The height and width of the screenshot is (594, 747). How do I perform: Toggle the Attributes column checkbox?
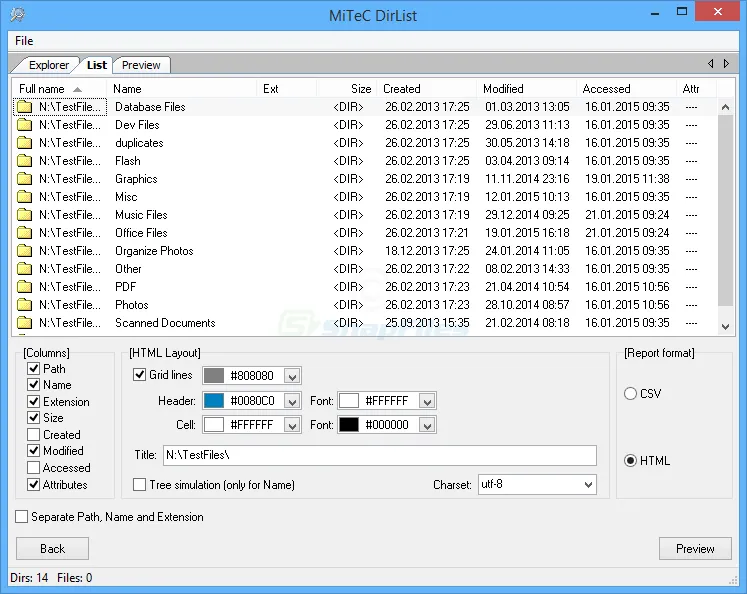pyautogui.click(x=33, y=484)
